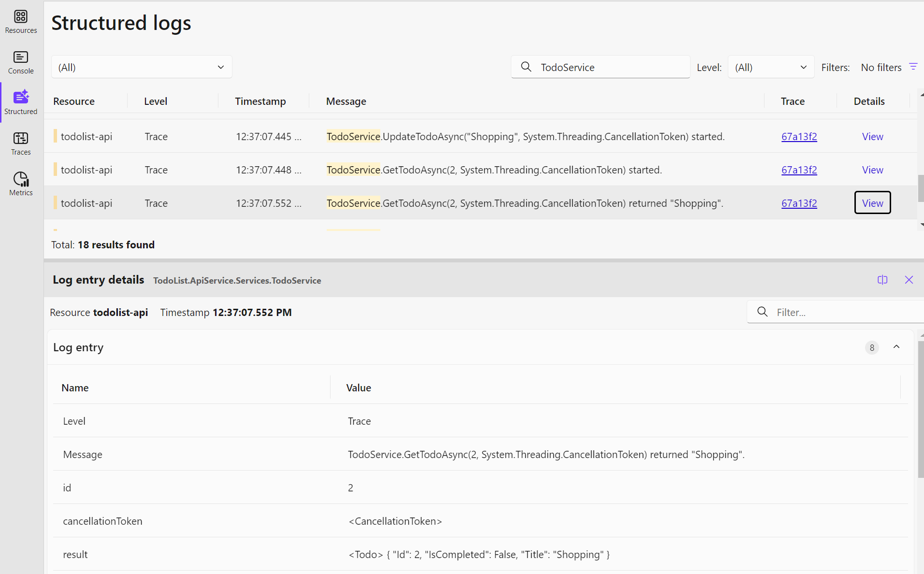
Task: Go to the Traces page
Action: pos(21,143)
